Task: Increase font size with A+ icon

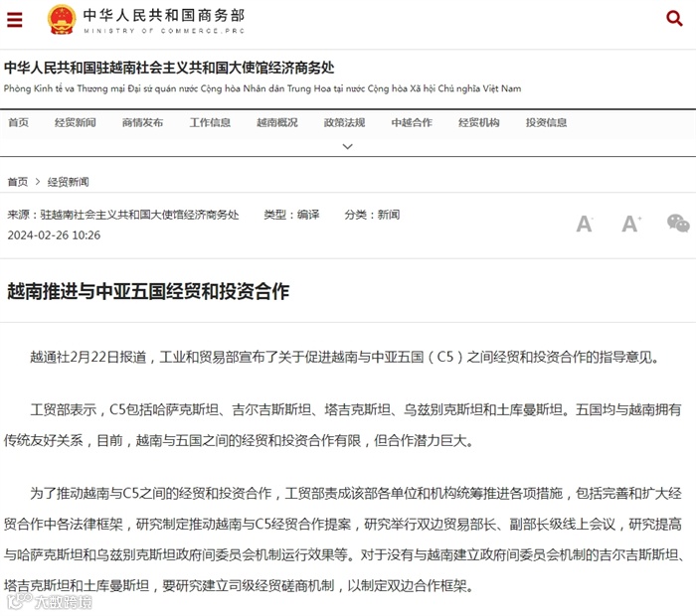Action: click(630, 224)
